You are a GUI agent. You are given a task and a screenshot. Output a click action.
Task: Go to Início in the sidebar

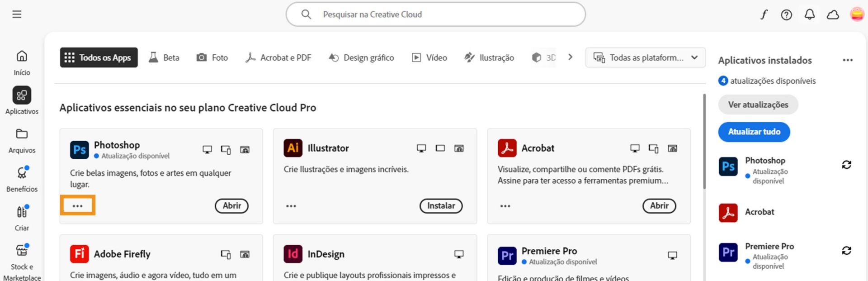coord(22,62)
